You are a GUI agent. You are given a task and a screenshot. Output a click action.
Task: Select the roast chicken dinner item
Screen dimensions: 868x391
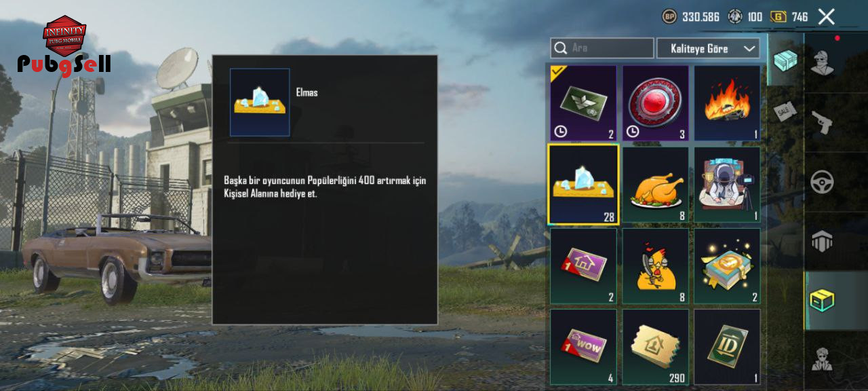(x=656, y=185)
